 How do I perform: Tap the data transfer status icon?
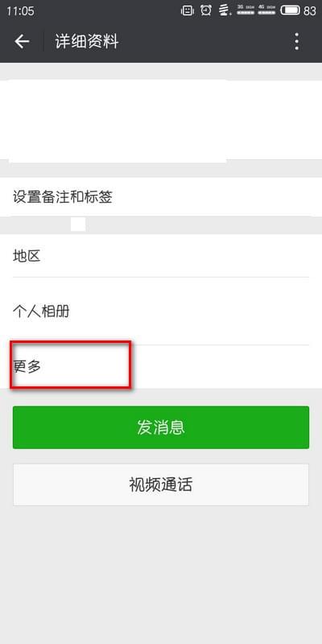pyautogui.click(x=225, y=10)
